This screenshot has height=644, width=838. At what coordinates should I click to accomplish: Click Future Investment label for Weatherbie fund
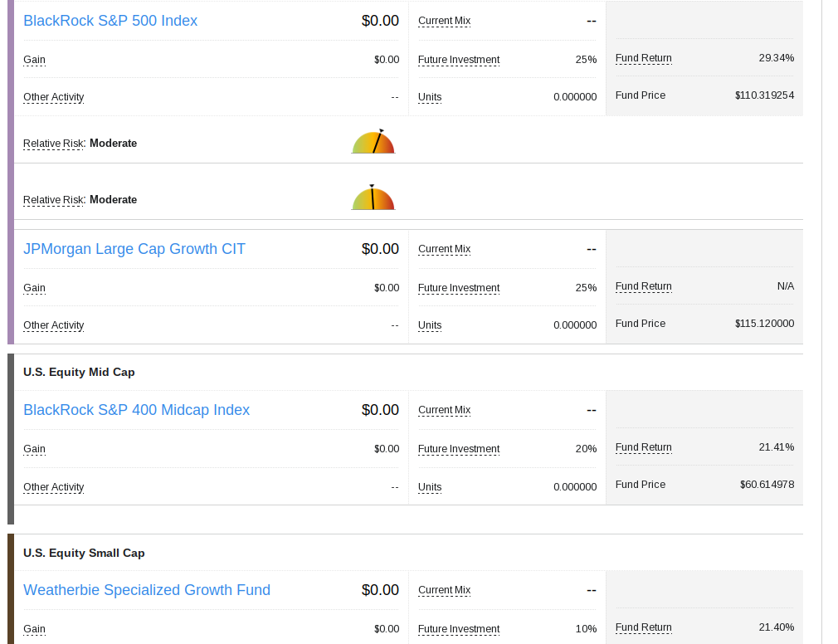(x=459, y=629)
